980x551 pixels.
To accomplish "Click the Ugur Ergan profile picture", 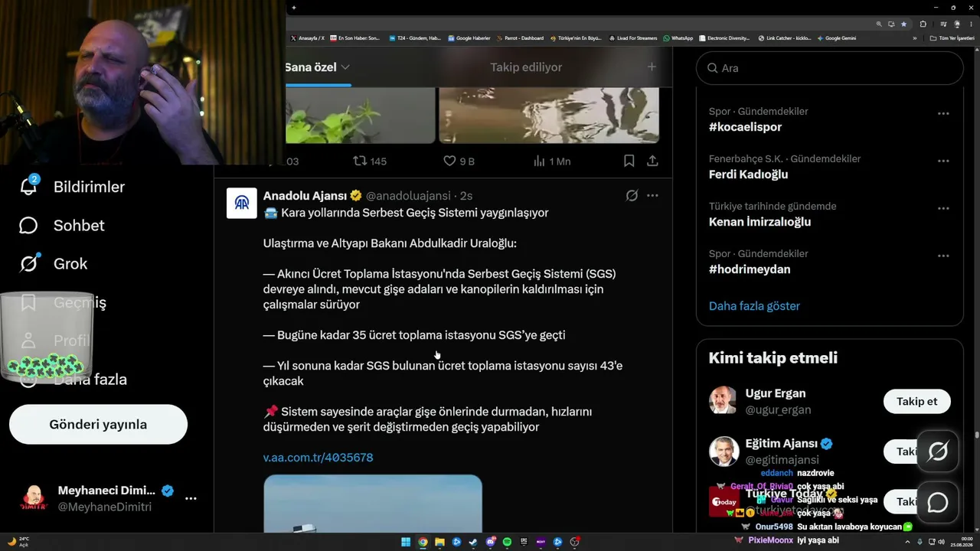I will (723, 400).
